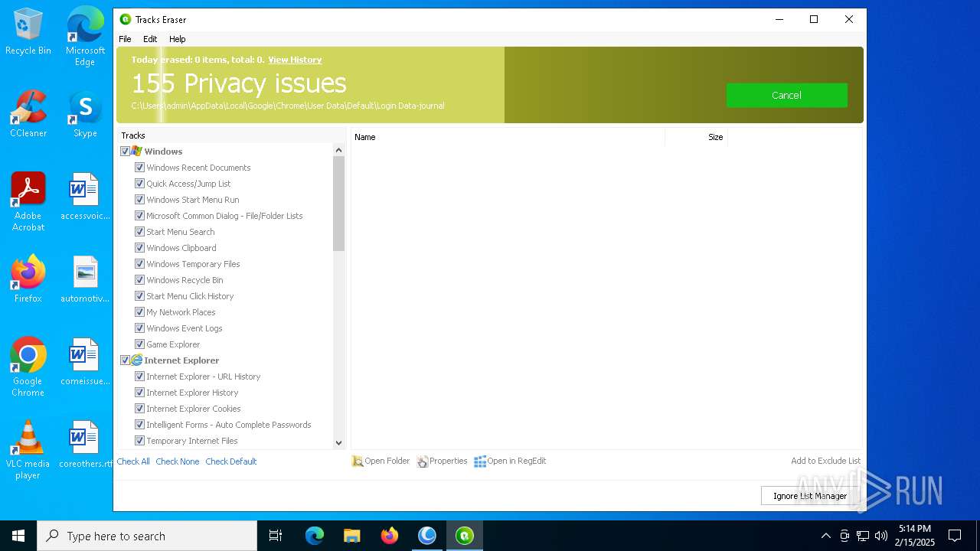Select Adobe Acrobat desktop shortcut
The image size is (980, 551).
(x=28, y=202)
